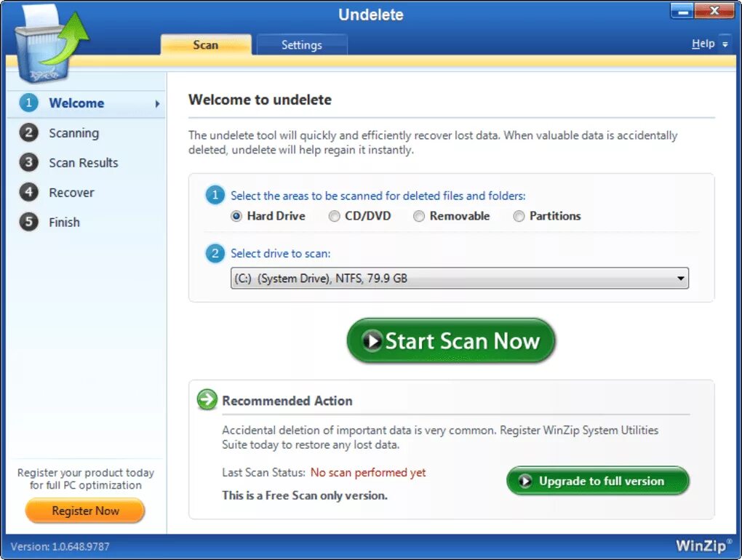Click the step 2 Scanning number icon

29,132
